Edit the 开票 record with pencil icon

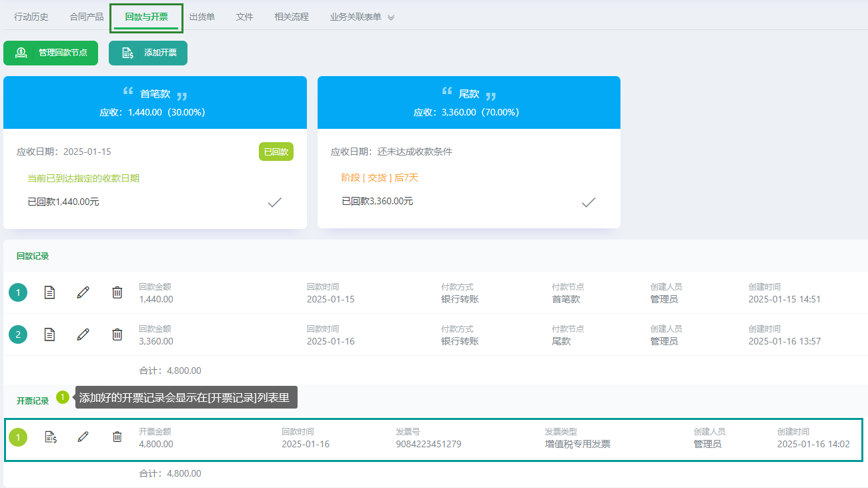83,437
